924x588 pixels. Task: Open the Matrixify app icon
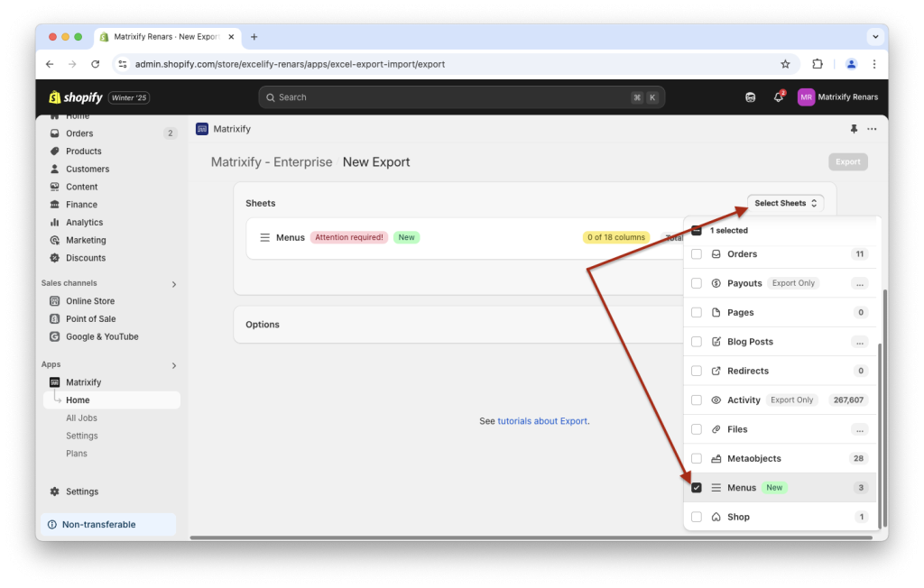[x=56, y=381]
